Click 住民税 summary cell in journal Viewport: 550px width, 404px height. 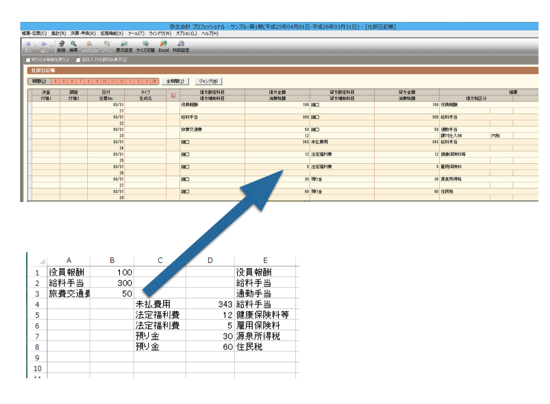(x=489, y=192)
